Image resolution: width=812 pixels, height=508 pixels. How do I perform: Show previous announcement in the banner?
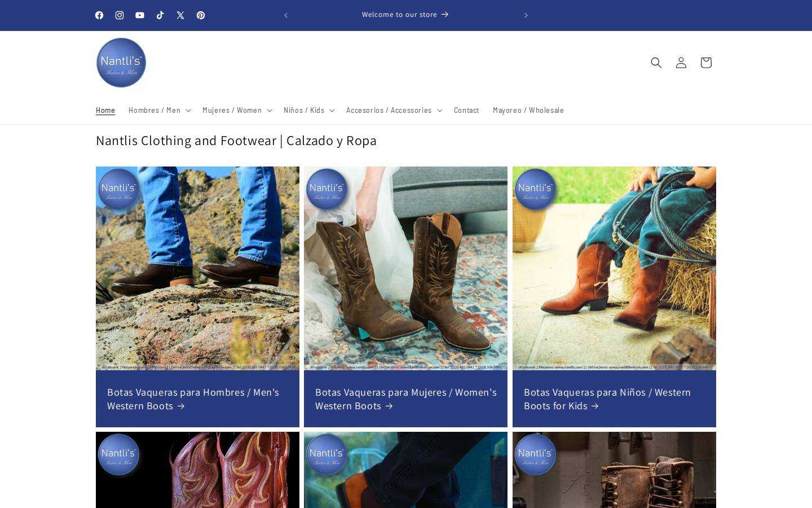pos(286,15)
